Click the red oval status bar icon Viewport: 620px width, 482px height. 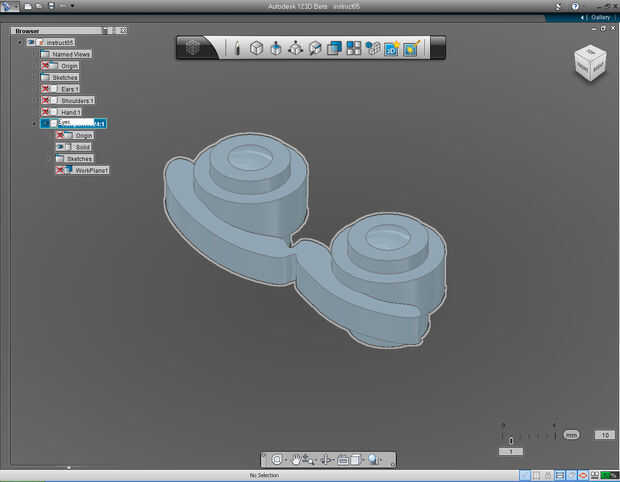(x=583, y=475)
